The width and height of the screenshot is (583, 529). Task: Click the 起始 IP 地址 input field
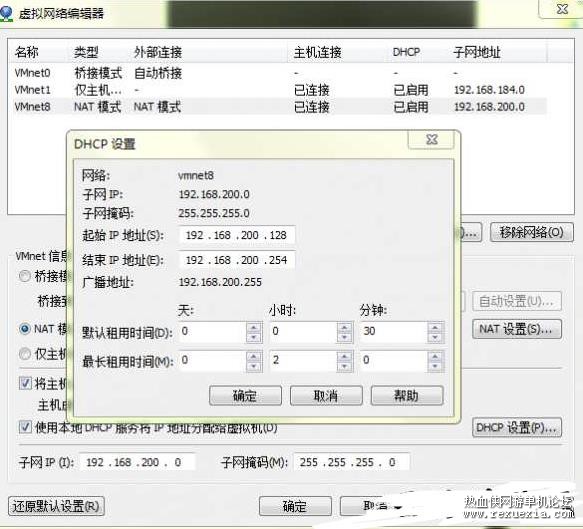pos(237,235)
